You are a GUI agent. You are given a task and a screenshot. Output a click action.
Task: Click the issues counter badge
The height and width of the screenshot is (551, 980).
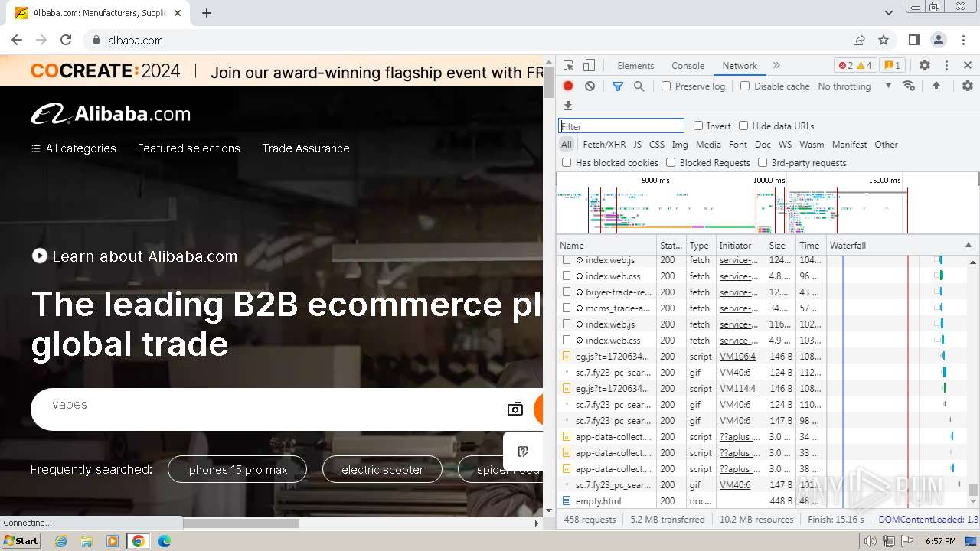891,66
